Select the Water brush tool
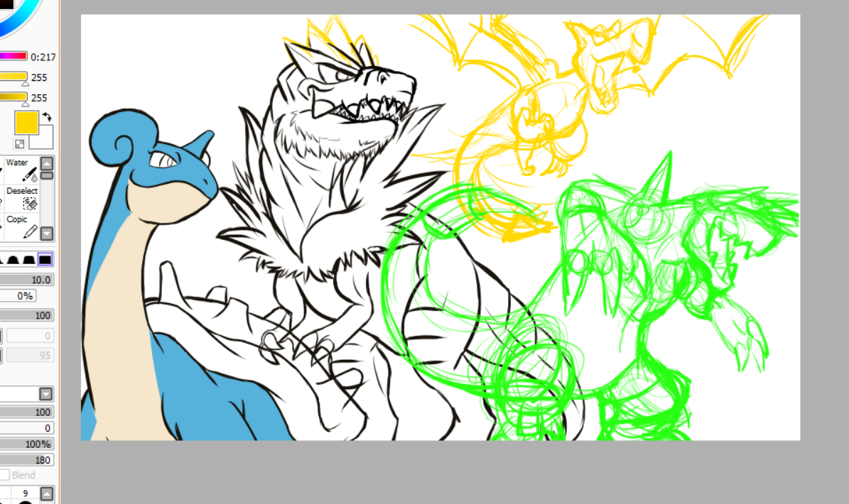849x504 pixels. [21, 169]
